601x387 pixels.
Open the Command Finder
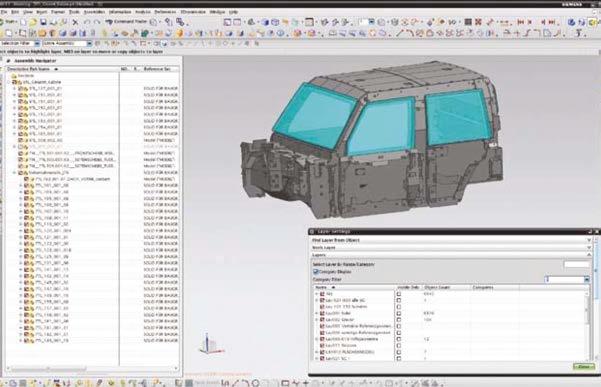[x=126, y=22]
